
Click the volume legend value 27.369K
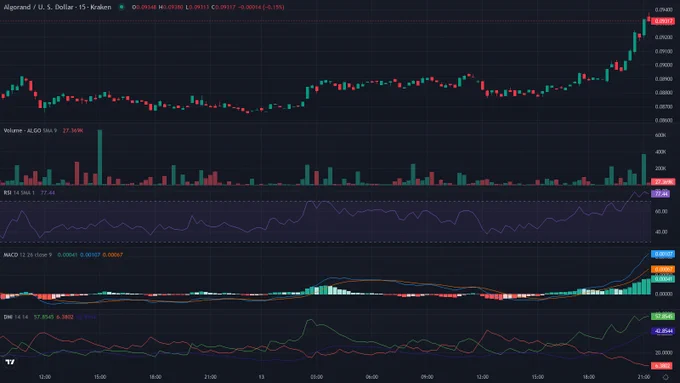(x=73, y=131)
